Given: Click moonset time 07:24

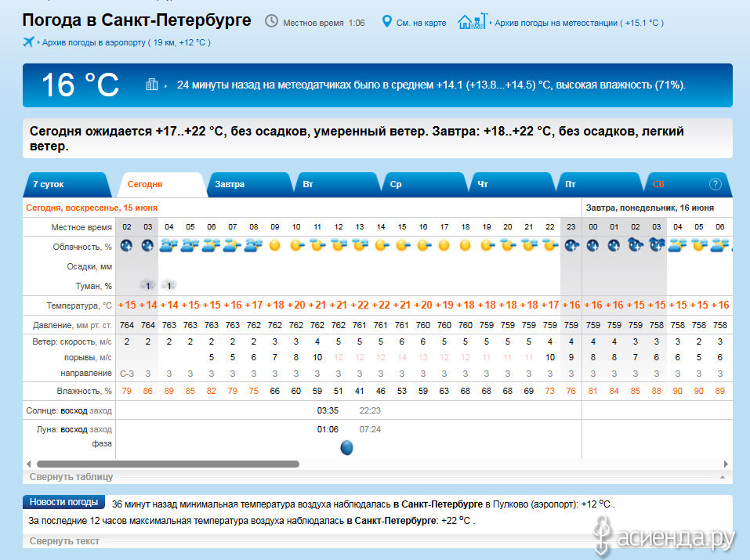Looking at the screenshot, I should click(370, 429).
